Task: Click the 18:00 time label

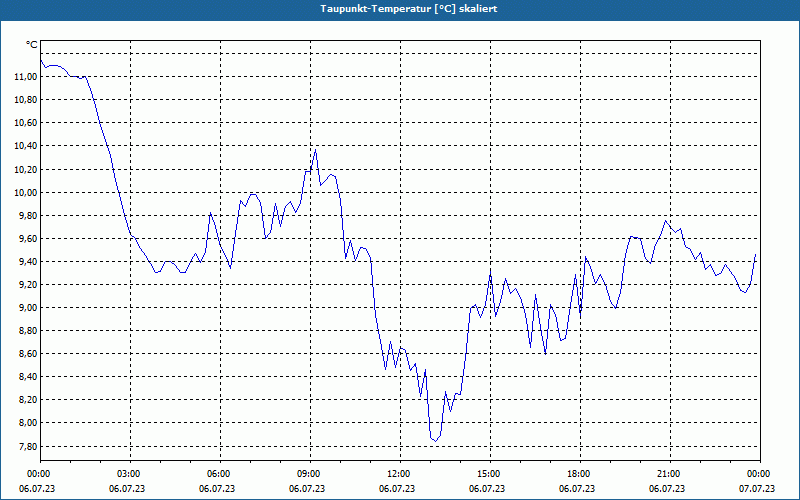Action: pyautogui.click(x=580, y=474)
